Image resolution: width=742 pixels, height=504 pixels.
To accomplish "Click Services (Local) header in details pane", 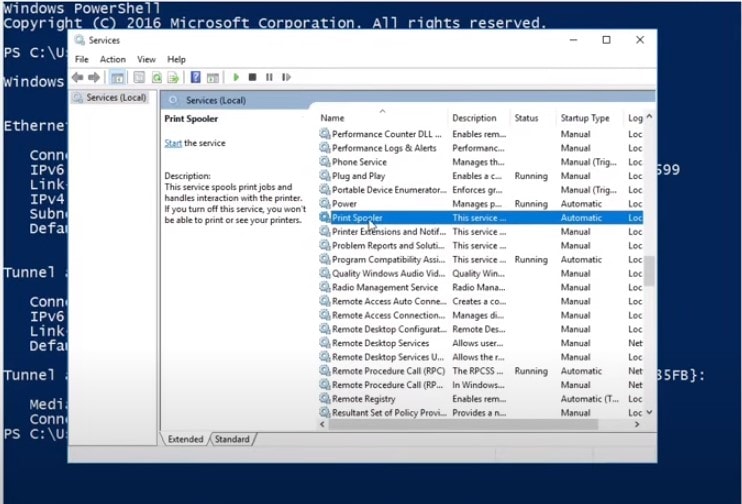I will tap(216, 100).
